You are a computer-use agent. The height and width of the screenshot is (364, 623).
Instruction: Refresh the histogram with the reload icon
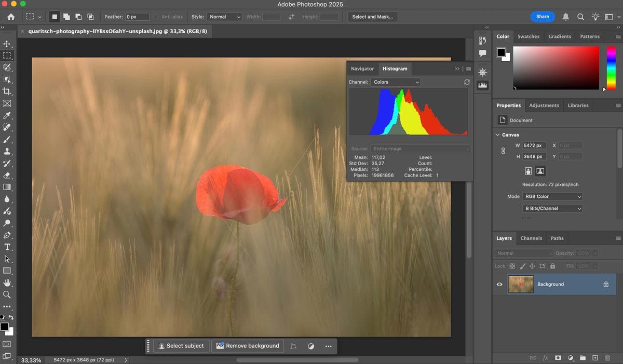click(467, 82)
